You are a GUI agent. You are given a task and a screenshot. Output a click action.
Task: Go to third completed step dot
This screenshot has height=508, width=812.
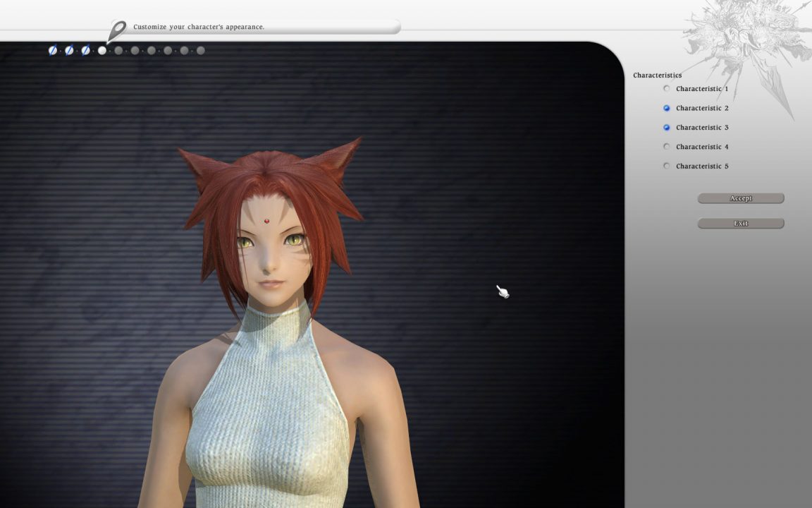pyautogui.click(x=85, y=50)
